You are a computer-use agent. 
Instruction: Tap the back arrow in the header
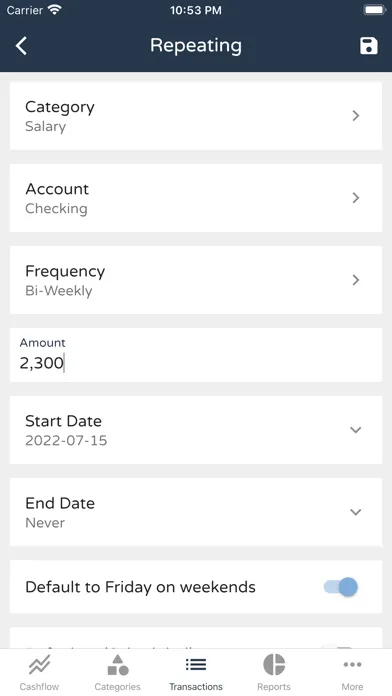21,46
